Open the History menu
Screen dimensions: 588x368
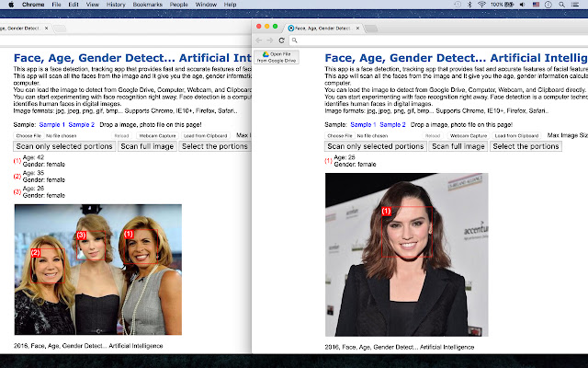point(116,5)
